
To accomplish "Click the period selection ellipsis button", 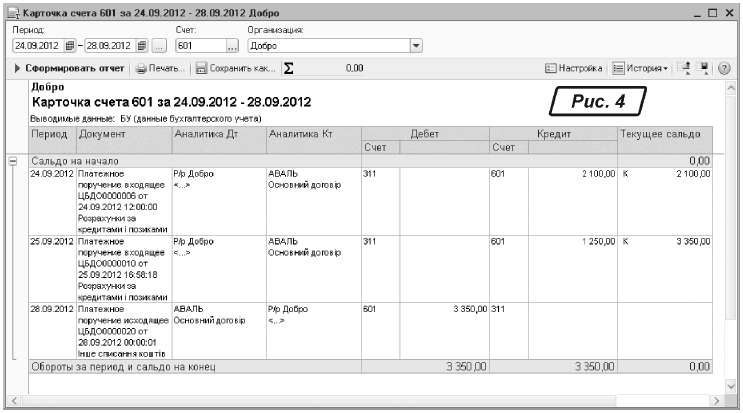I will (160, 45).
